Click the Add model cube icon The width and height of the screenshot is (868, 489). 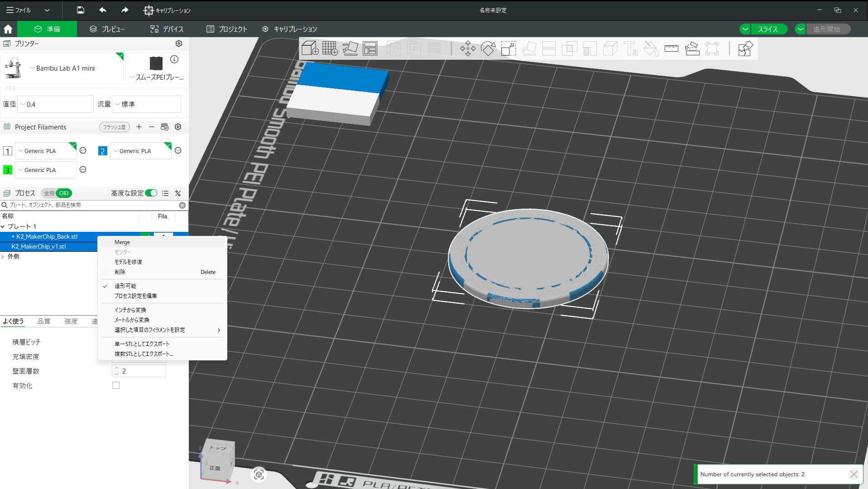310,48
